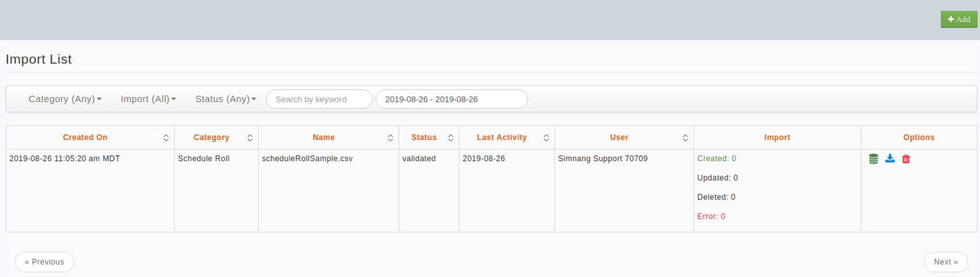Sort by Name column arrows
The image size is (980, 277).
pyautogui.click(x=390, y=138)
